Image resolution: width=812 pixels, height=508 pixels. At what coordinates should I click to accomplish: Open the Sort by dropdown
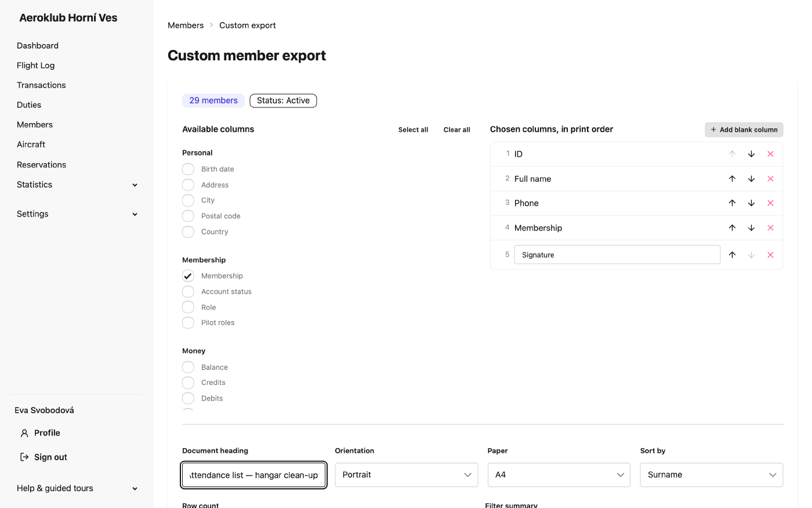click(x=712, y=475)
